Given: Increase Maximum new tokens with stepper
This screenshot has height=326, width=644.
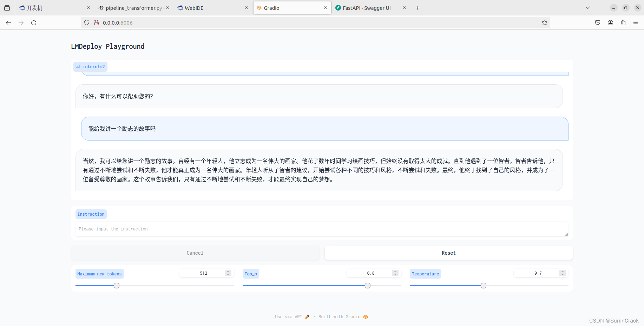Looking at the screenshot, I should pyautogui.click(x=228, y=272).
